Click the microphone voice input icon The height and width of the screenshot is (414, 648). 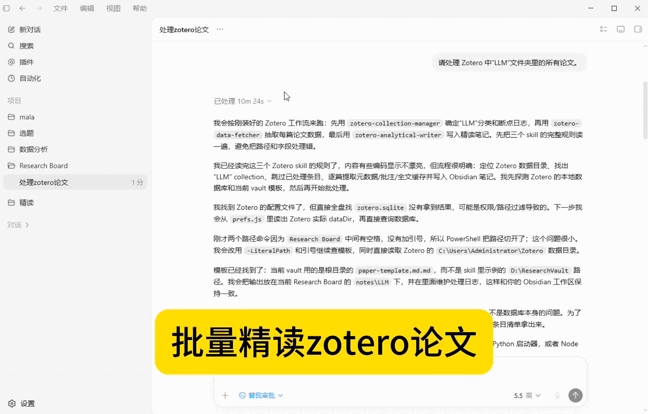point(557,395)
